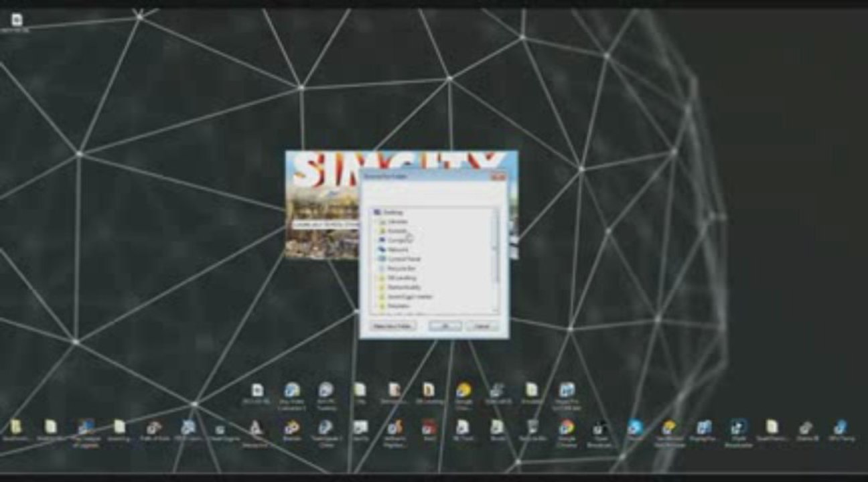This screenshot has height=482, width=868.
Task: Confirm folder choice with the OK button
Action: [445, 326]
